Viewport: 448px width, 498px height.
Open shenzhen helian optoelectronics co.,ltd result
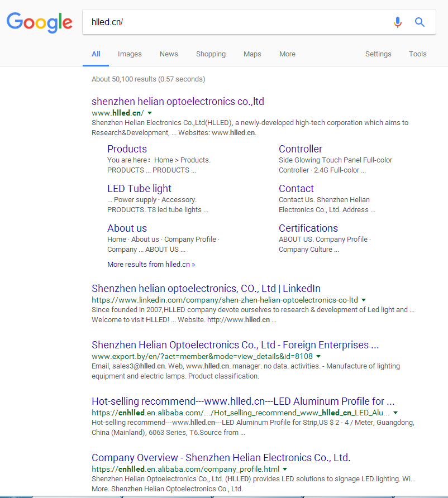point(178,101)
